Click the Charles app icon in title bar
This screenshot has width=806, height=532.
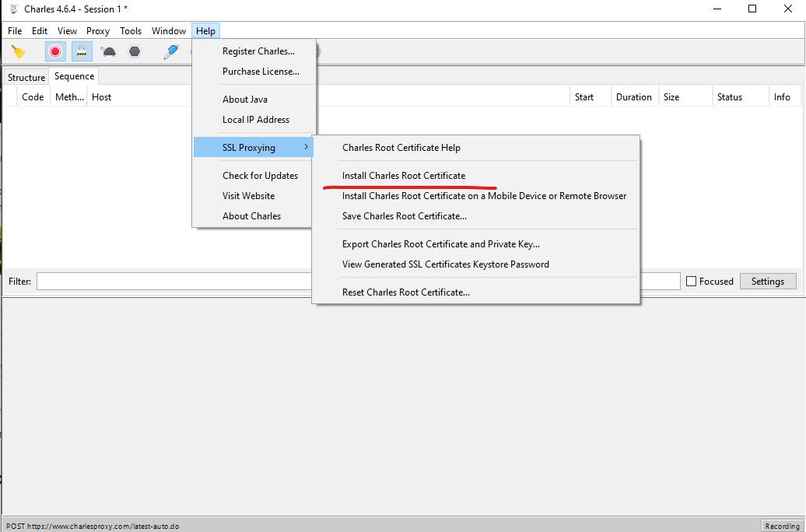[x=14, y=9]
